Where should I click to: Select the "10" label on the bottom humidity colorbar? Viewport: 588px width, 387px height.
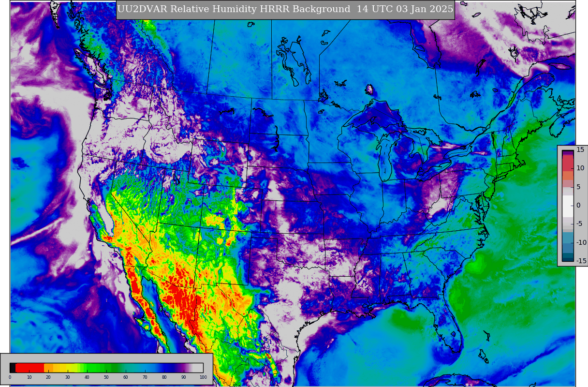[x=29, y=377]
